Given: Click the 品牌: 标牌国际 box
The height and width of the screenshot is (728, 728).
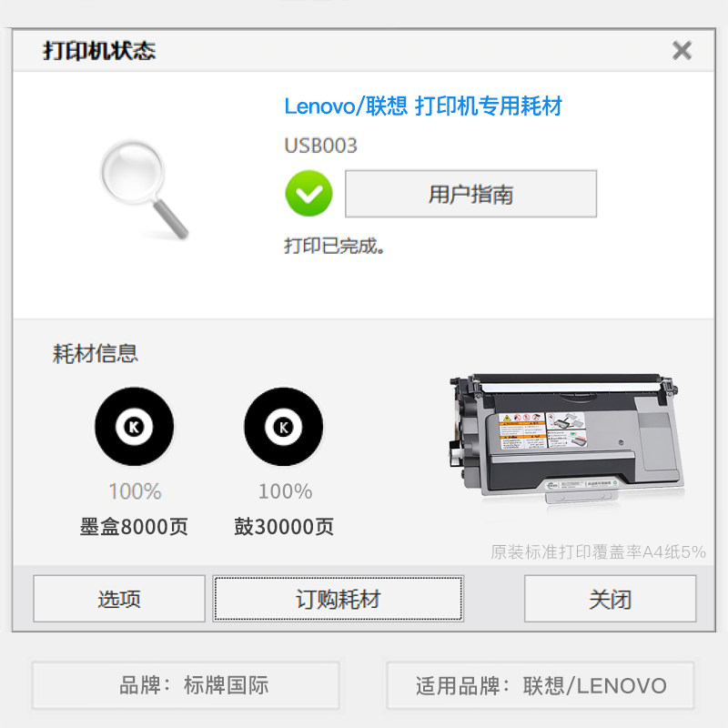Looking at the screenshot, I should click(186, 685).
